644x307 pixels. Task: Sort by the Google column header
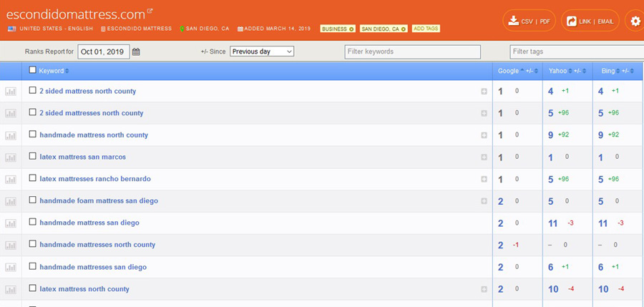509,71
